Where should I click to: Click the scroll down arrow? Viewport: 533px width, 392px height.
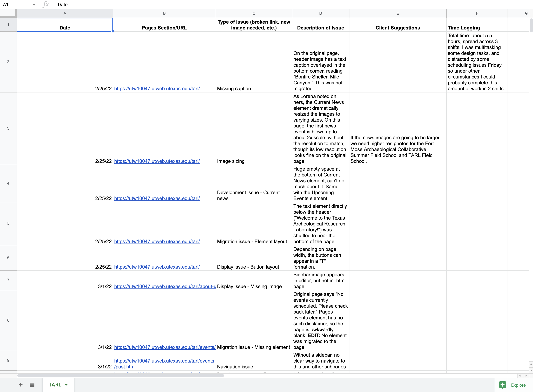[x=531, y=370]
